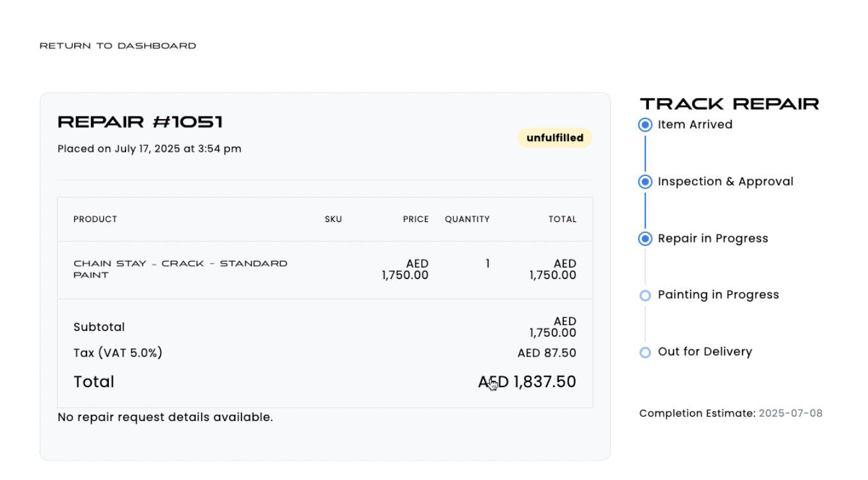Select the PRODUCT column header
Viewport: 868px width, 480px height.
pyautogui.click(x=95, y=219)
